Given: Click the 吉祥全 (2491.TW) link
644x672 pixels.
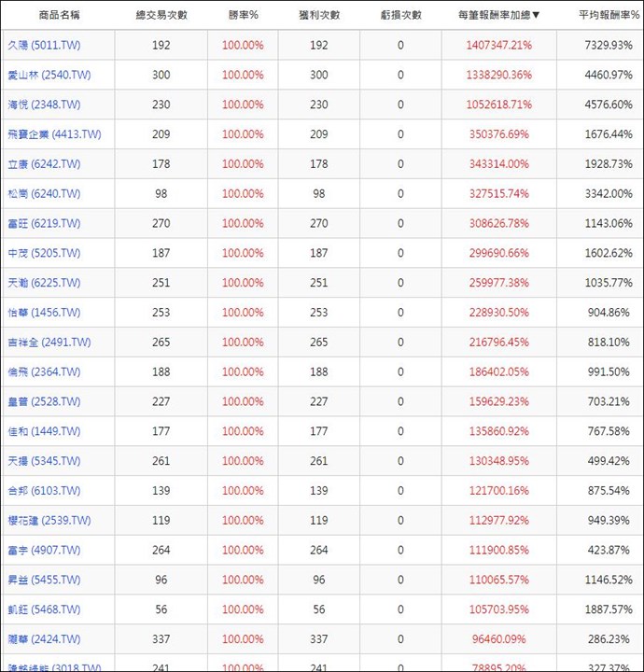Looking at the screenshot, I should 48,343.
